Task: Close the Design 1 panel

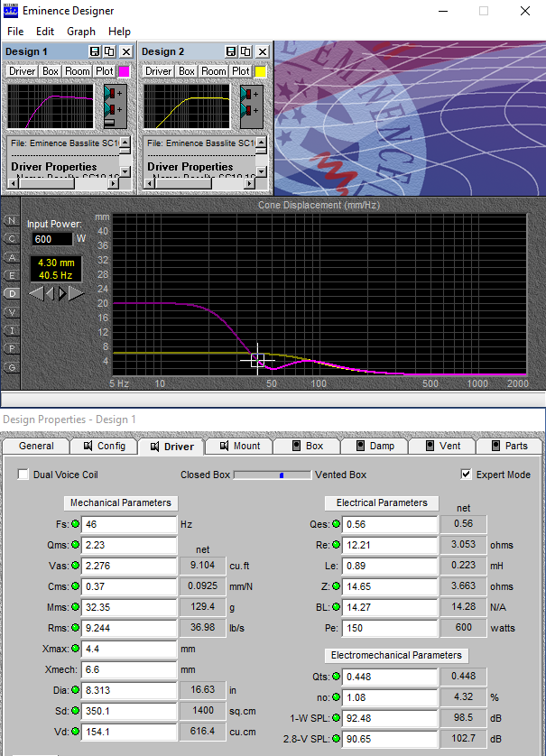Action: pyautogui.click(x=125, y=51)
